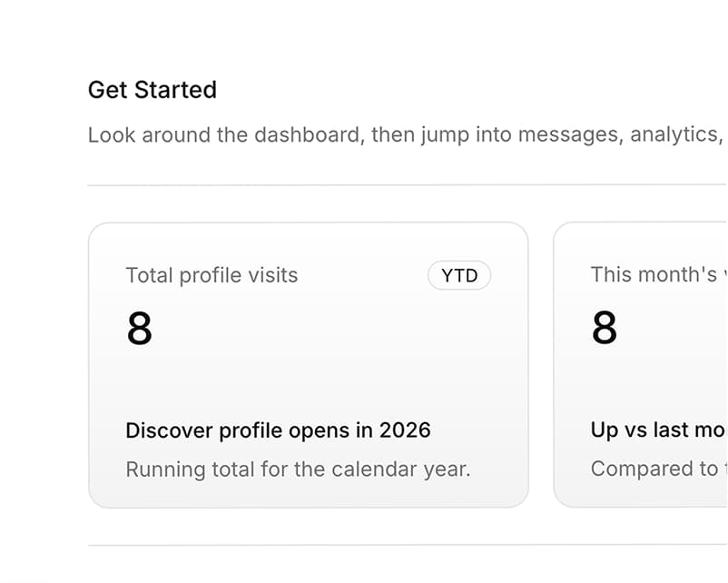Click the divider line below the Get Started description

click(407, 185)
